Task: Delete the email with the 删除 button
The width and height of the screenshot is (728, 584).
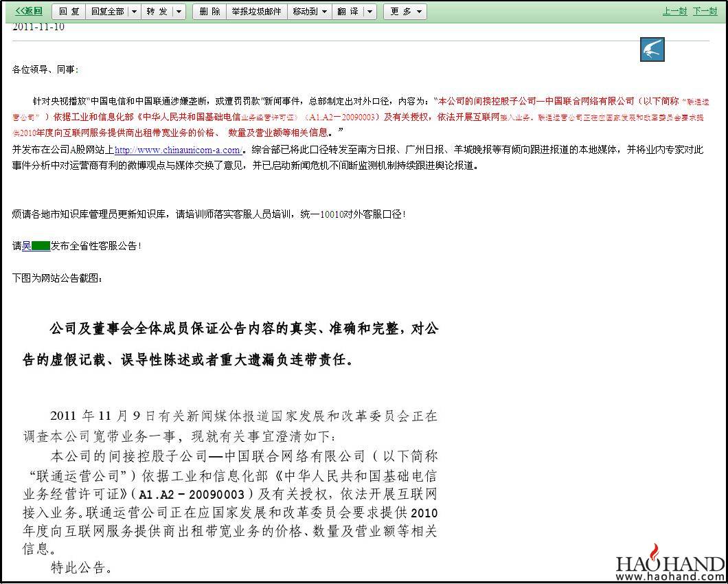Action: tap(210, 12)
